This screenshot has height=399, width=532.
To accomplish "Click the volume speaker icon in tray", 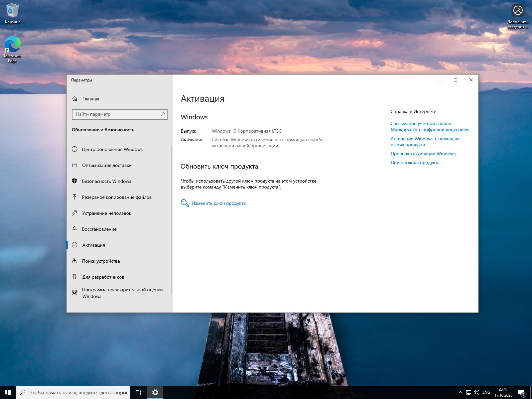I will 476,392.
